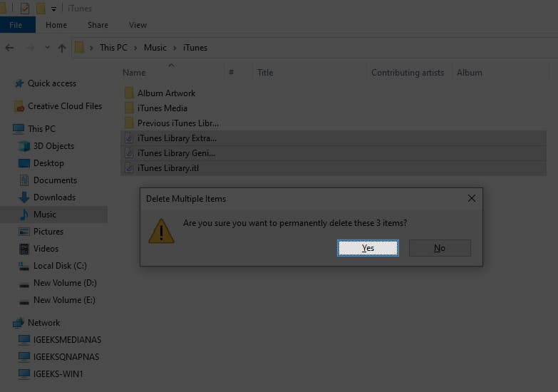Select the iTunes Media folder icon
The height and width of the screenshot is (392, 558).
pos(129,108)
